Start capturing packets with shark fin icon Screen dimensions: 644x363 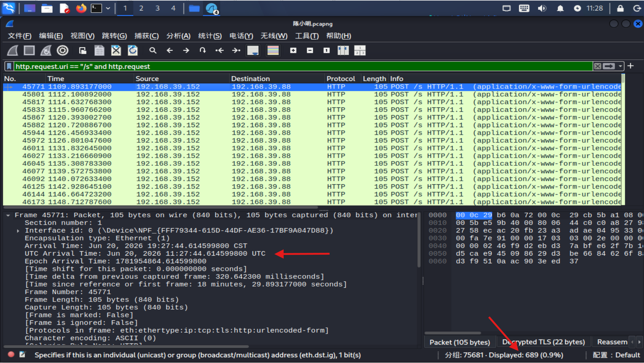click(x=13, y=50)
